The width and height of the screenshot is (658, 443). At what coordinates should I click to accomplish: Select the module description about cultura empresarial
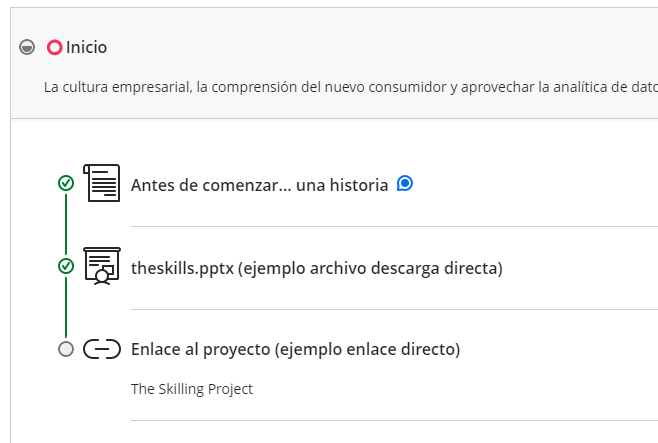(351, 87)
